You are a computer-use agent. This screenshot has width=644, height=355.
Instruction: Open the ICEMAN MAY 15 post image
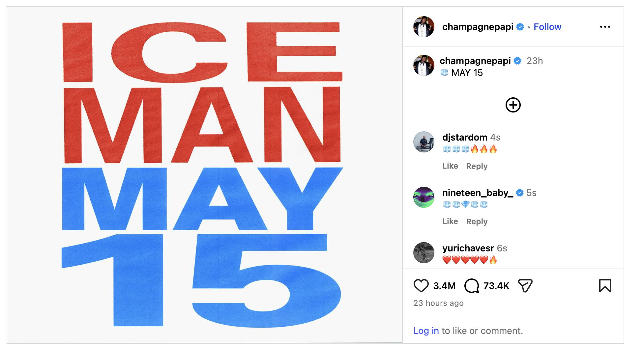click(x=204, y=175)
